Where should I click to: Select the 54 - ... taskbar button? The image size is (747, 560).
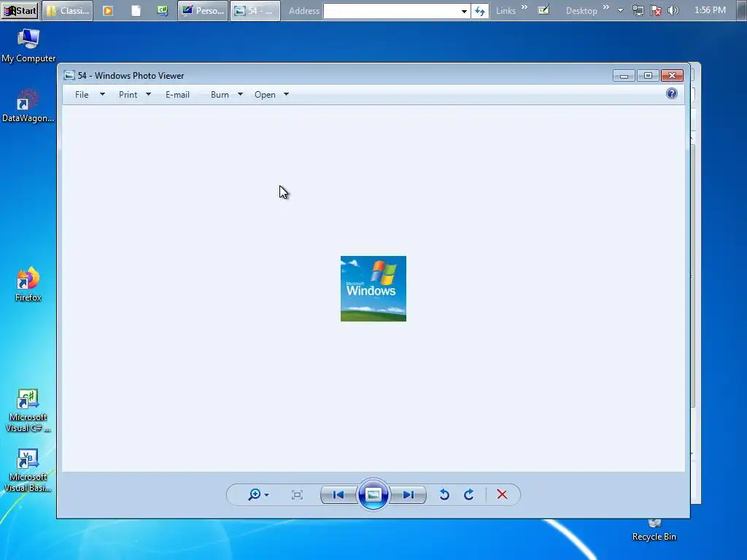point(255,10)
